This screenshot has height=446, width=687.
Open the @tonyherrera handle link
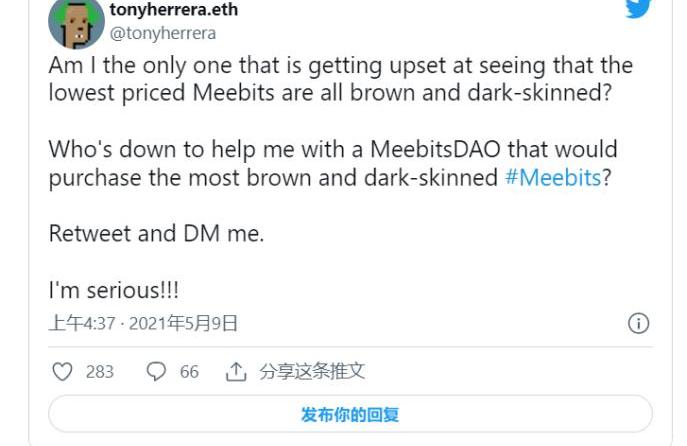162,33
